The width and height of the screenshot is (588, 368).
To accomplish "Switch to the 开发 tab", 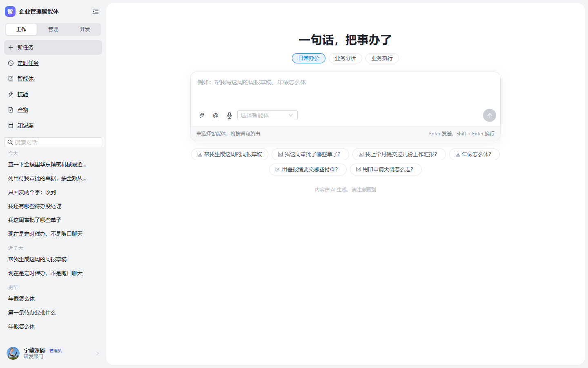I will (85, 29).
